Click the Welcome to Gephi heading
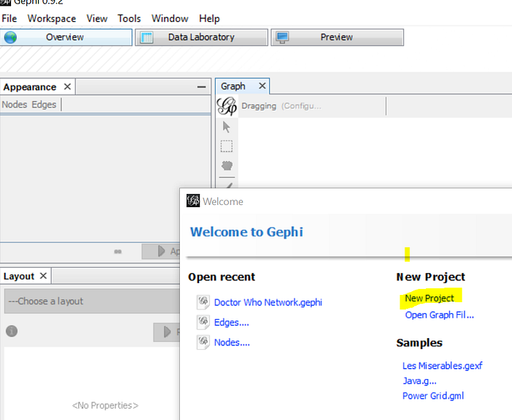 point(246,232)
